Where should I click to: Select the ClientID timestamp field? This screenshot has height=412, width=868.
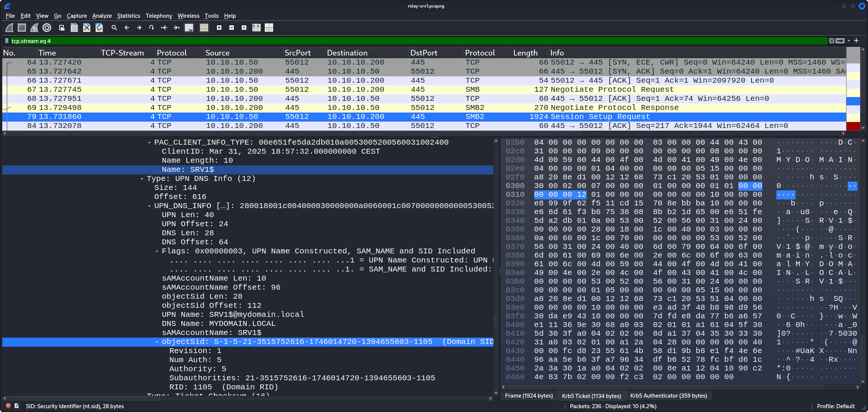[x=270, y=151]
